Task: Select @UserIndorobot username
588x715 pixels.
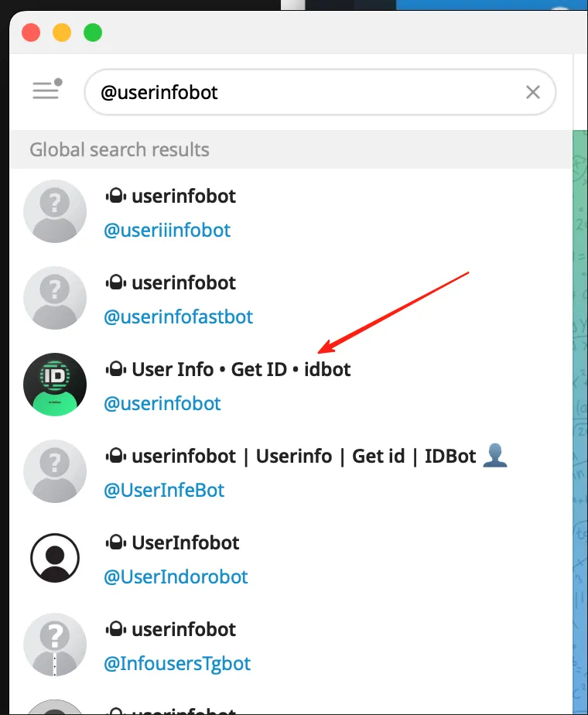Action: pos(176,576)
